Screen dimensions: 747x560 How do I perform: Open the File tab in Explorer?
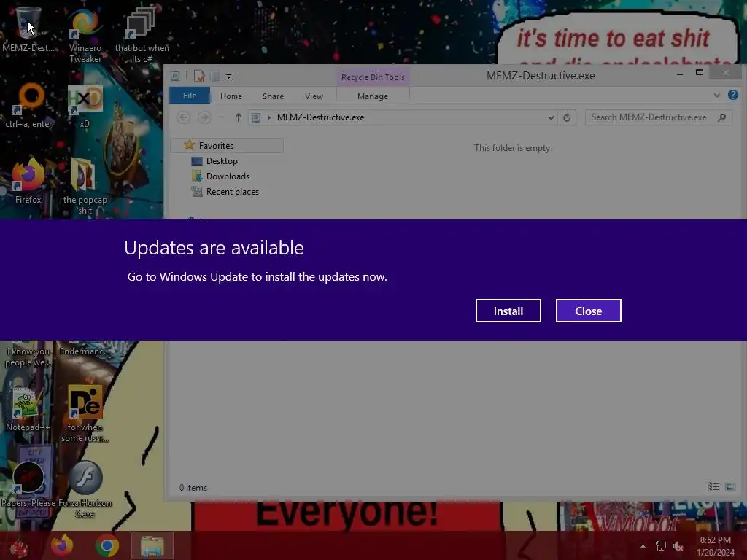[x=190, y=96]
